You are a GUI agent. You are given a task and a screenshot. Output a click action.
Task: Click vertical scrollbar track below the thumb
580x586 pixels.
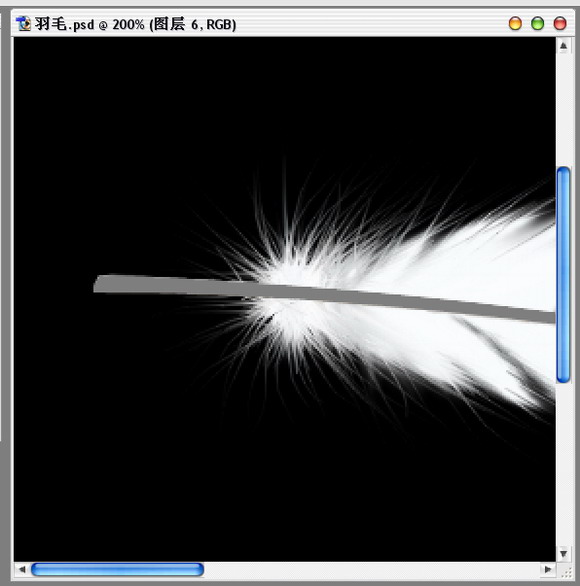point(564,465)
